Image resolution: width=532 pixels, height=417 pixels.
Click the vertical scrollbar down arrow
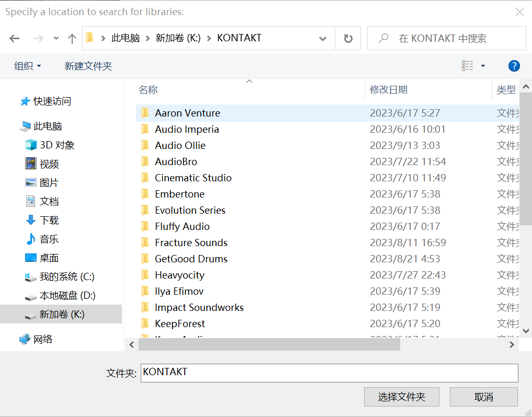pos(526,331)
